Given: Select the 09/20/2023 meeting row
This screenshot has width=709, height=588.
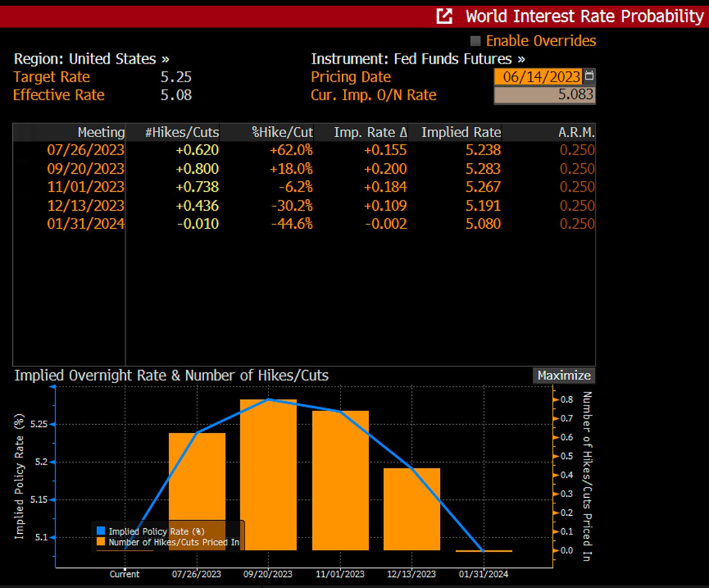Looking at the screenshot, I should (86, 169).
